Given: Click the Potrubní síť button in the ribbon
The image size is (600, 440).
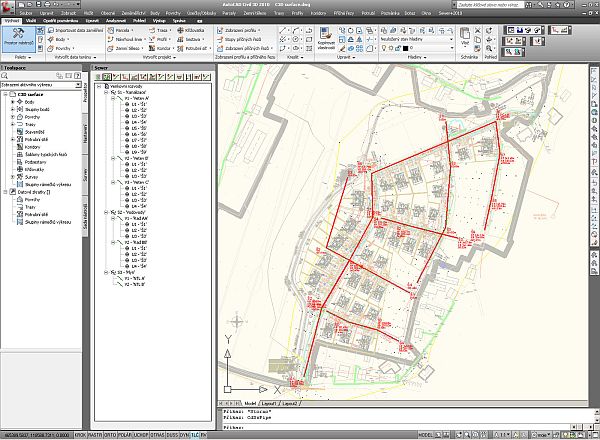Looking at the screenshot, I should pyautogui.click(x=194, y=49).
